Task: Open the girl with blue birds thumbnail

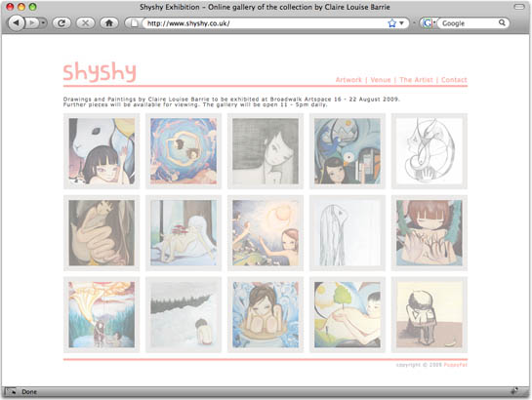Action: (x=348, y=151)
